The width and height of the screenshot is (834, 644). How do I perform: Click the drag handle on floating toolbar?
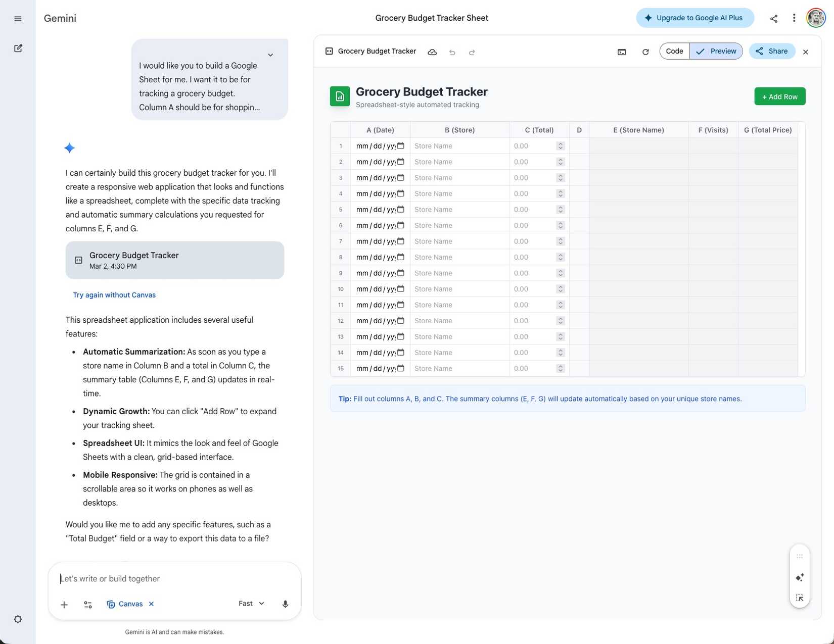(x=800, y=556)
